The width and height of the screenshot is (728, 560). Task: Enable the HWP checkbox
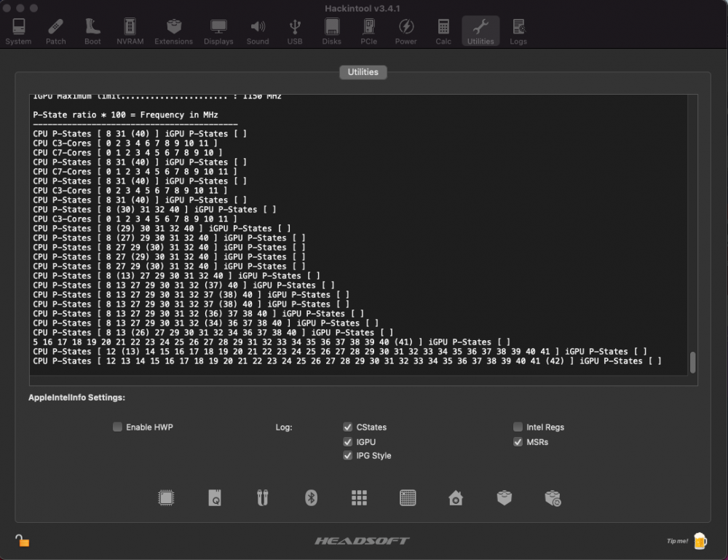(x=117, y=427)
